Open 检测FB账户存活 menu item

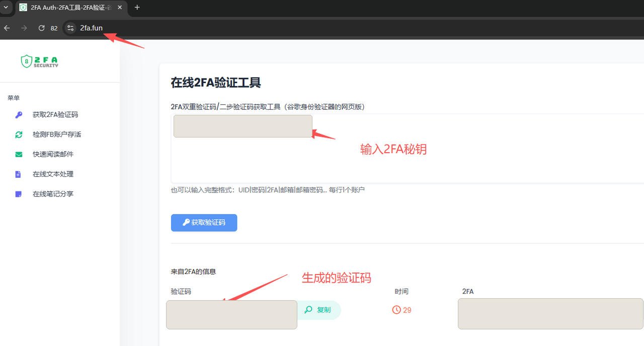(x=57, y=134)
